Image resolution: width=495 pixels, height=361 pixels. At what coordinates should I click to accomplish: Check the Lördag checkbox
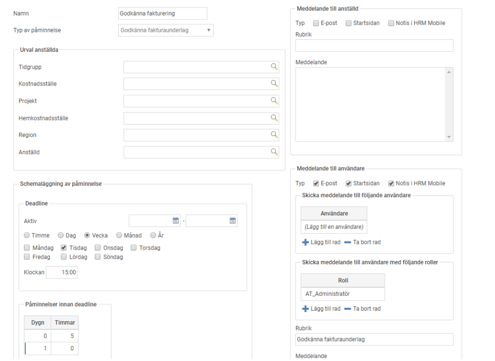coord(64,257)
